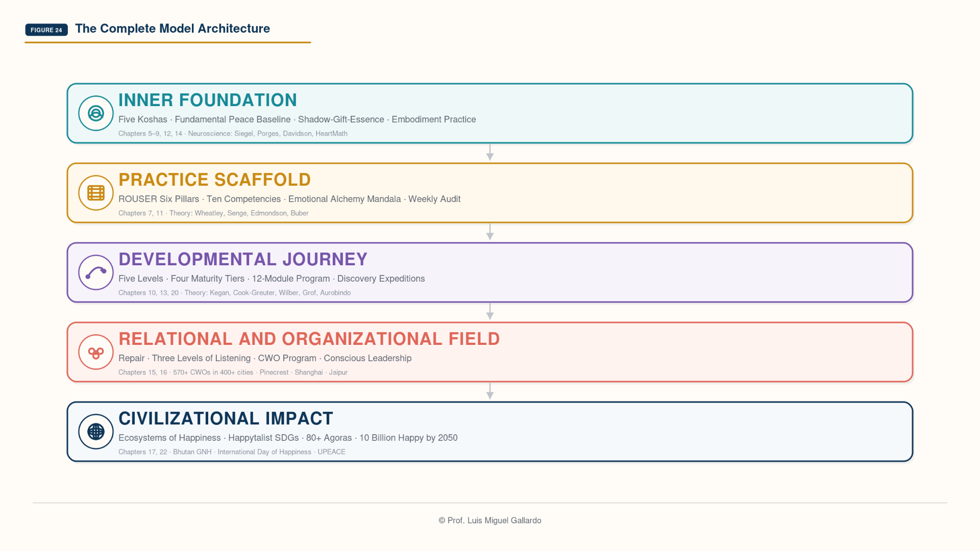Click the Developmental Journey curved path icon
This screenshot has width=980, height=551.
coord(96,272)
